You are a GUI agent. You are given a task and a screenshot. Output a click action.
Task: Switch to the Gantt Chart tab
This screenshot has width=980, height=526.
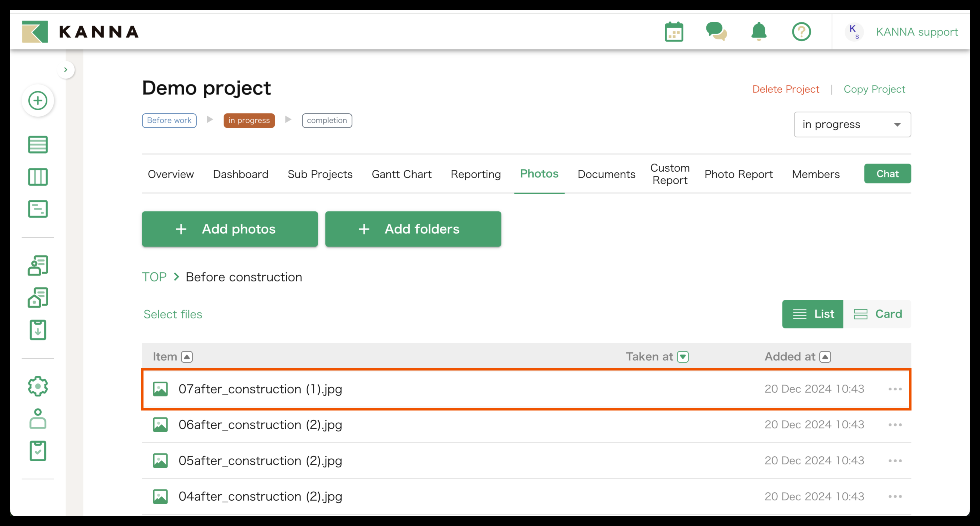401,174
